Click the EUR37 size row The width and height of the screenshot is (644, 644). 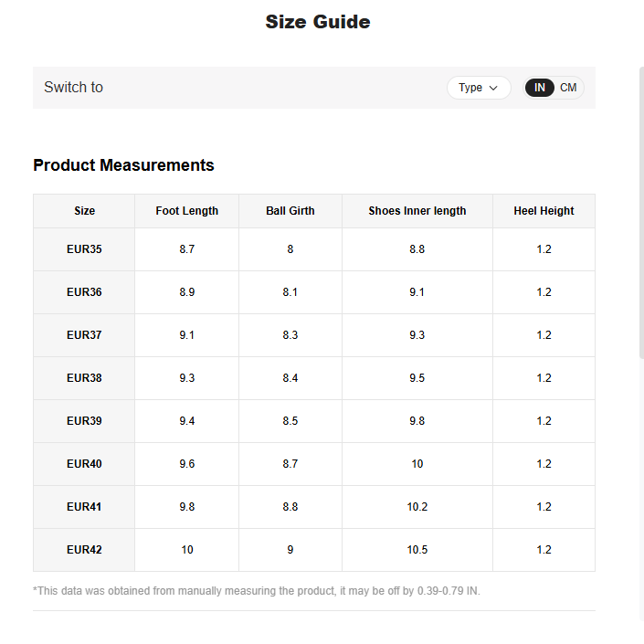(84, 335)
